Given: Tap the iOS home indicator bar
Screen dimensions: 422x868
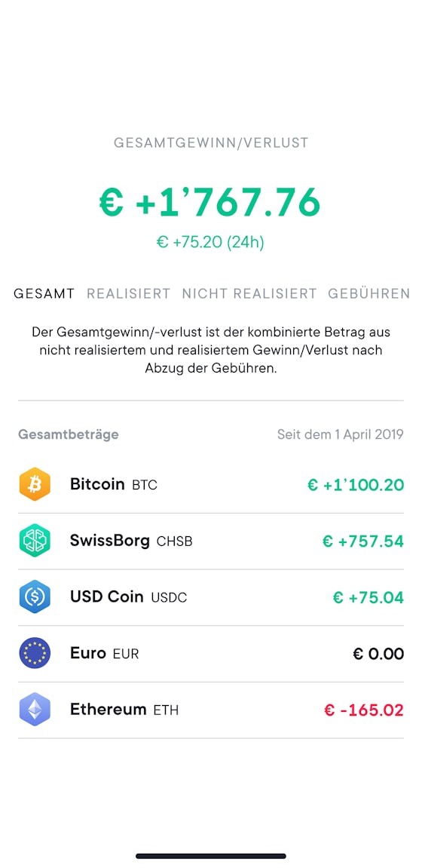Looking at the screenshot, I should tap(211, 856).
